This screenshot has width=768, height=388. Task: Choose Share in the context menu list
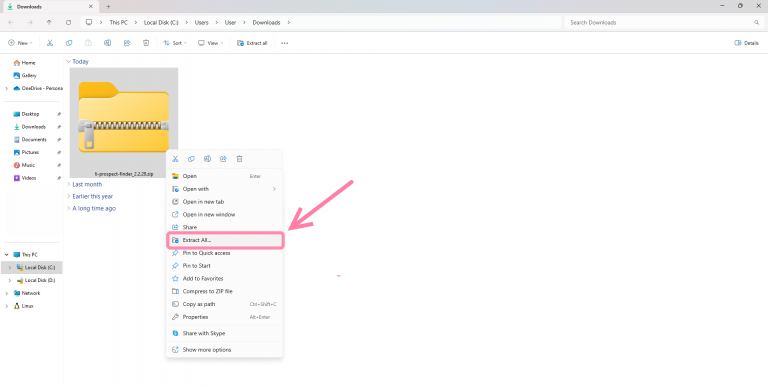[224, 227]
